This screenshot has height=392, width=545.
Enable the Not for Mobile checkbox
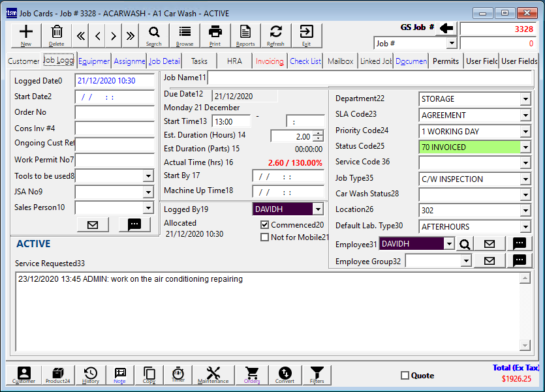point(265,237)
